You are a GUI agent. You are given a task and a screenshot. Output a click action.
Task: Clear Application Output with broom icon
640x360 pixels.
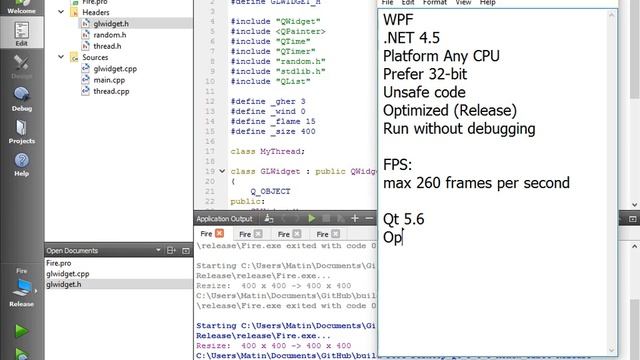(x=269, y=219)
